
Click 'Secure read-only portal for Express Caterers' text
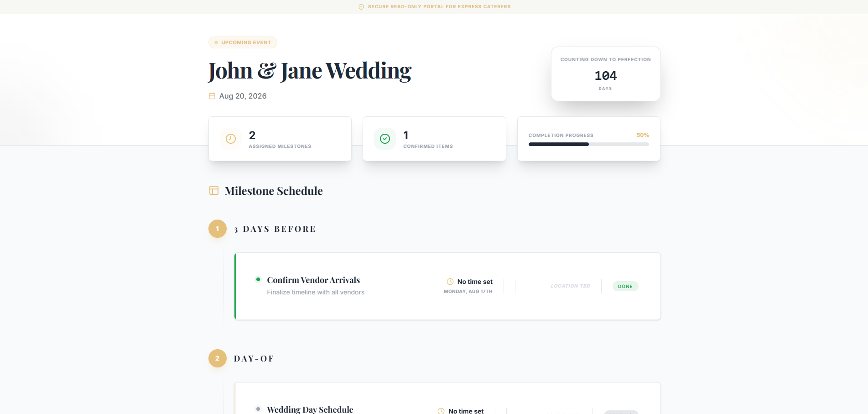tap(439, 7)
